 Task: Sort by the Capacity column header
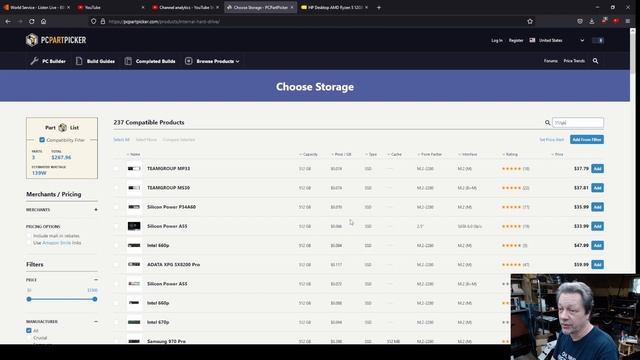pyautogui.click(x=309, y=154)
